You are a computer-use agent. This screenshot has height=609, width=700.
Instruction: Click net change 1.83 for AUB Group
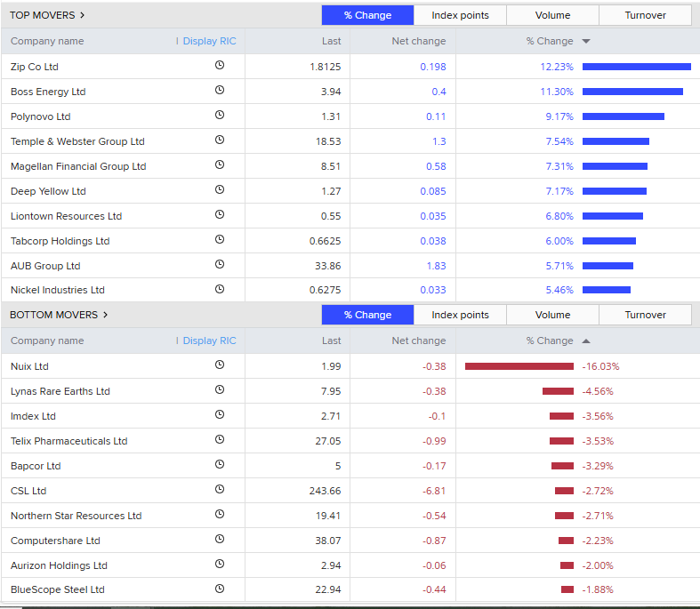pos(436,266)
